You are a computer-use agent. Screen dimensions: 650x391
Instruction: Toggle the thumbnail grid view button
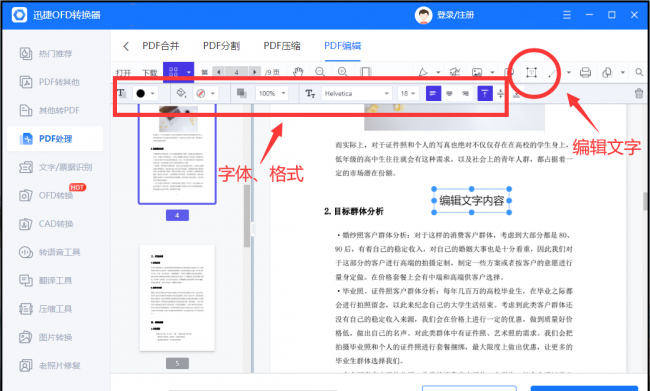pyautogui.click(x=174, y=72)
